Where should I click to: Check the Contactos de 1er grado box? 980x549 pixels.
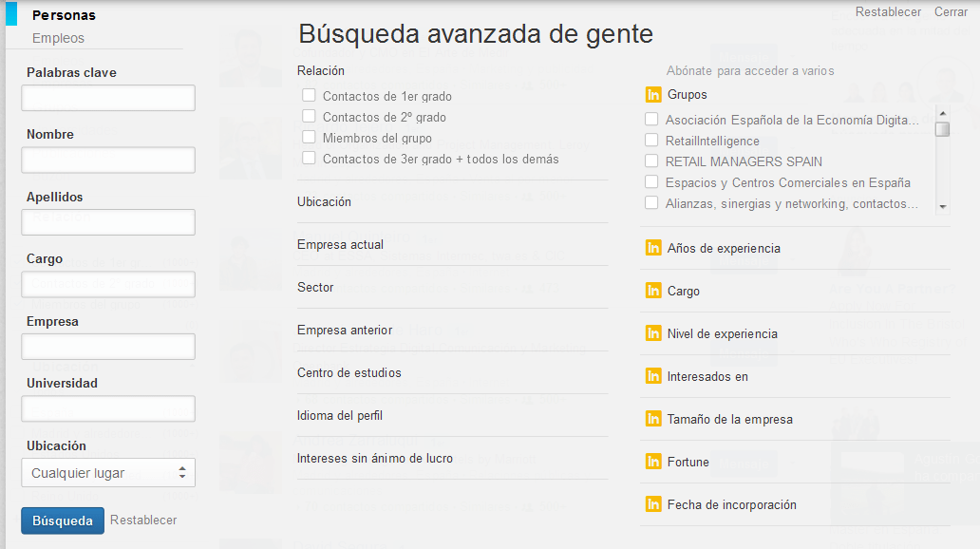[309, 96]
